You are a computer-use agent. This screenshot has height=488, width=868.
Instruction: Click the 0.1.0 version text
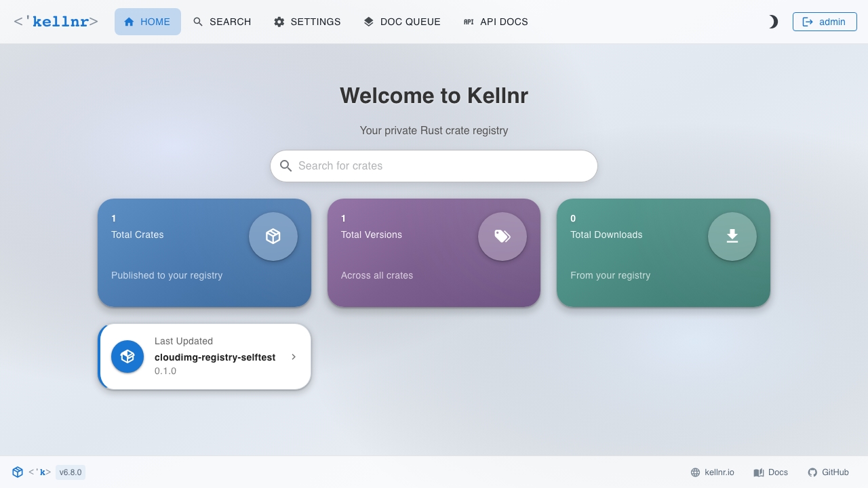pyautogui.click(x=165, y=371)
